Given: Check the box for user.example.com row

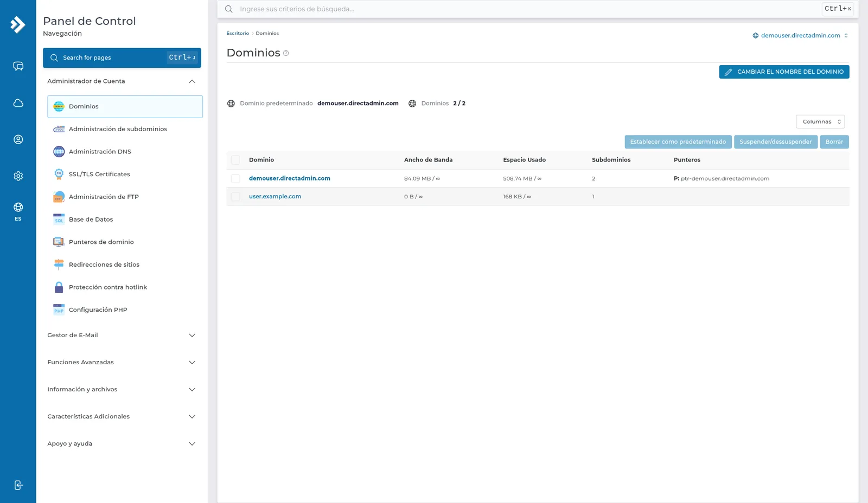Looking at the screenshot, I should pyautogui.click(x=235, y=197).
